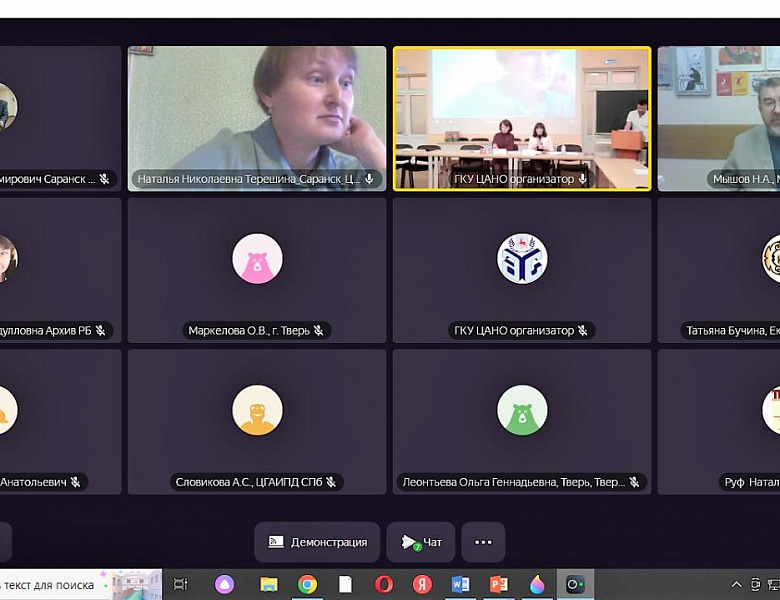Switch to Word in the taskbar
Image resolution: width=780 pixels, height=600 pixels.
[460, 585]
